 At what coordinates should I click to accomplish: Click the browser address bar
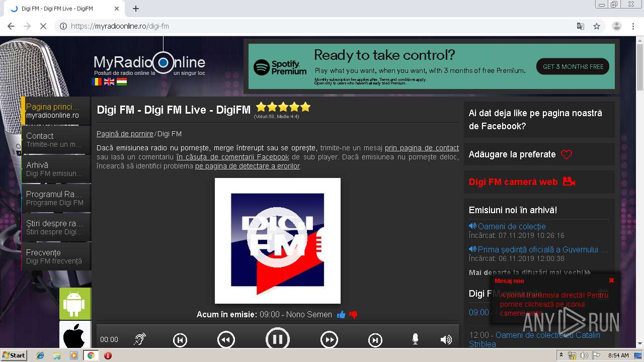coord(322,26)
